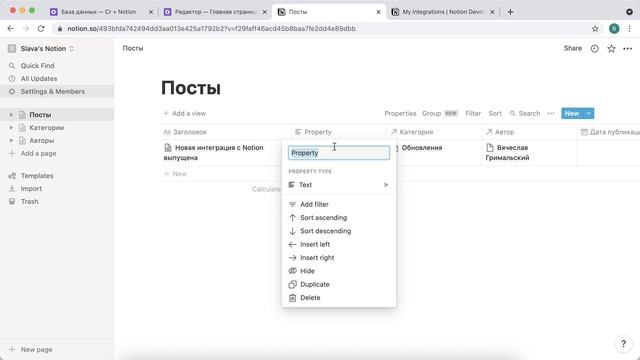Bookmark page with browser star icon
640x360 pixels.
595,29
